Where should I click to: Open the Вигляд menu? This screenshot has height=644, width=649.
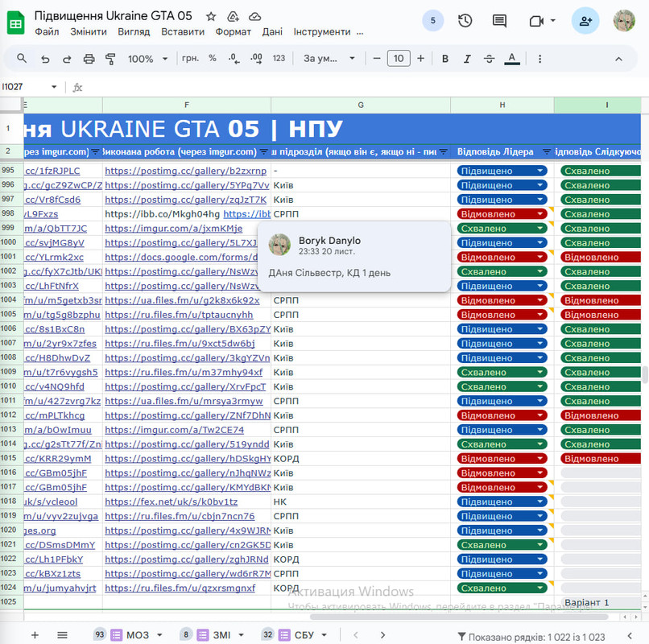click(134, 32)
